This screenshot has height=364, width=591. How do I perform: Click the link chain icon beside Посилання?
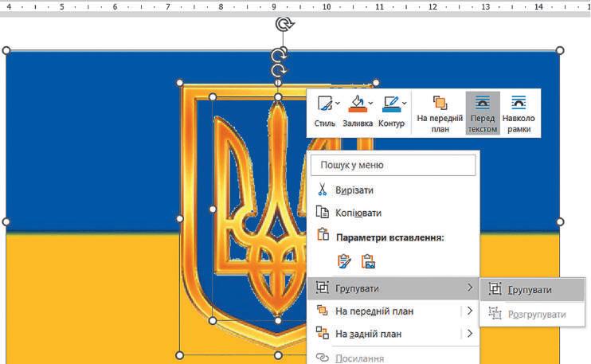point(323,357)
